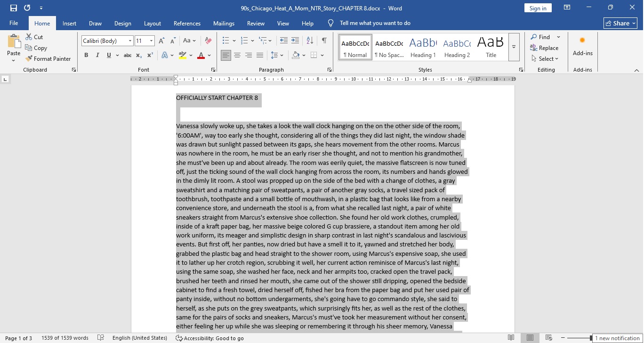
Task: Clear all formatting
Action: (208, 41)
